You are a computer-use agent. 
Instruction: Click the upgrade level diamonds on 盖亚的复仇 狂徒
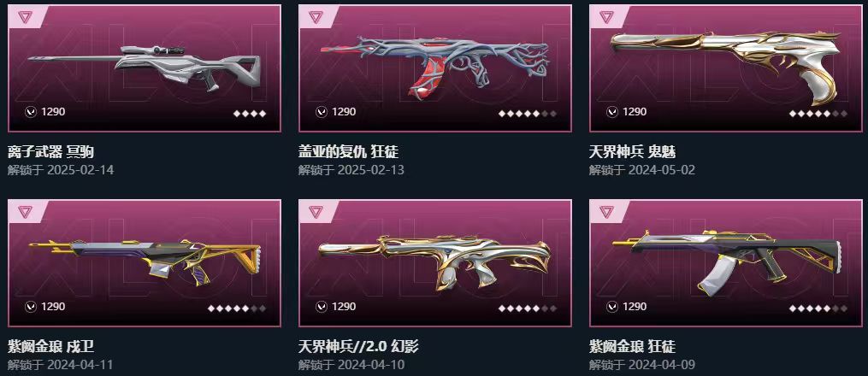click(x=528, y=114)
